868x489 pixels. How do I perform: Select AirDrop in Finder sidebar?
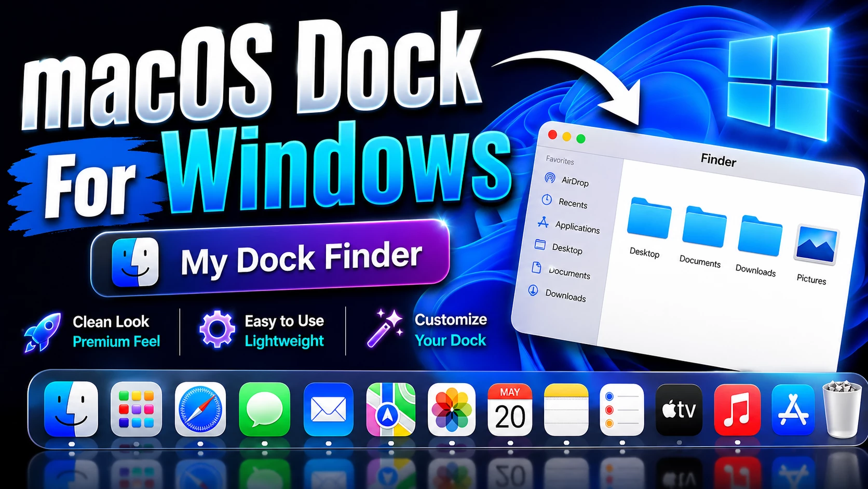[x=567, y=180]
